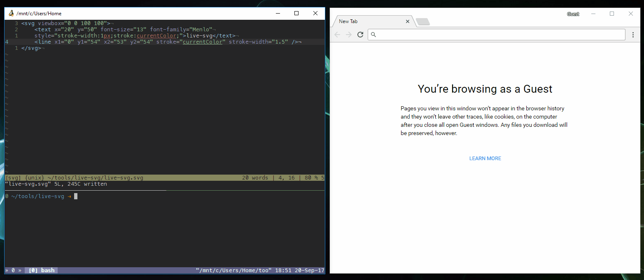Click Chrome's back navigation arrow
The height and width of the screenshot is (280, 644).
click(x=337, y=35)
